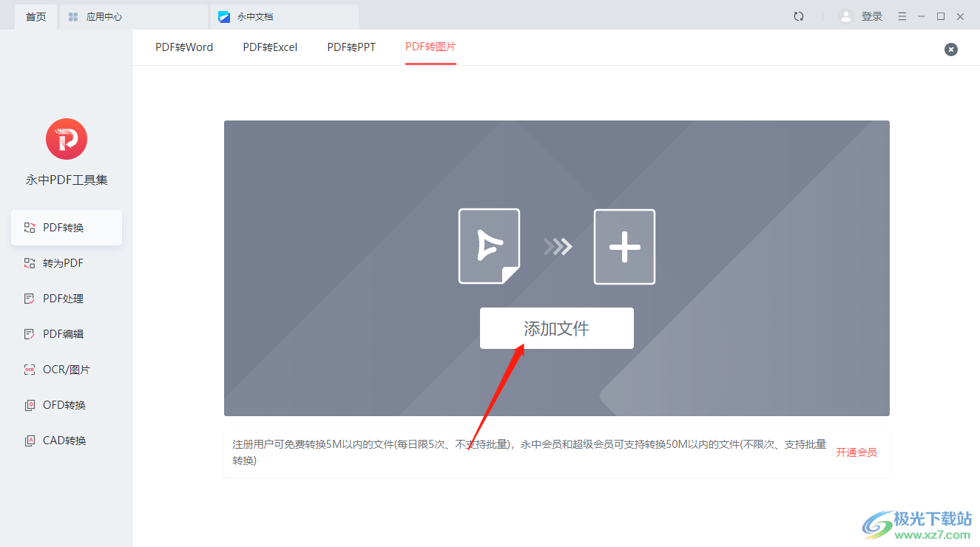The image size is (980, 547).
Task: Click the 永中PDF工具集 title text
Action: 67,180
